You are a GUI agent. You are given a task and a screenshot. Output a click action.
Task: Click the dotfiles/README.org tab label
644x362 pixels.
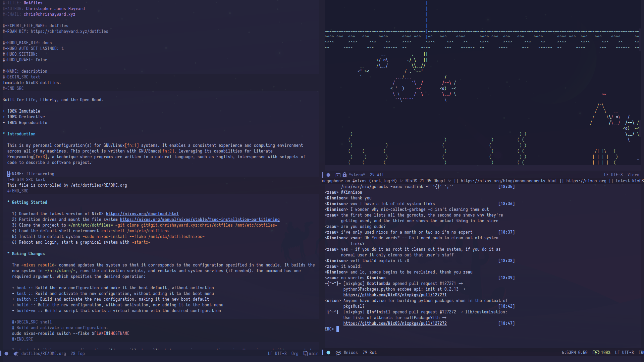click(x=44, y=353)
